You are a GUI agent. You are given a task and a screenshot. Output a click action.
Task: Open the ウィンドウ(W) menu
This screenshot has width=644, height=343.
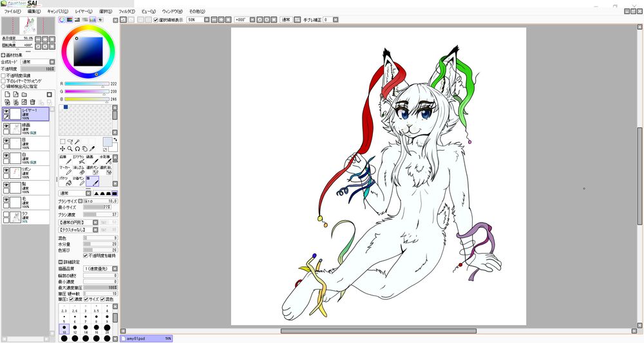(173, 12)
